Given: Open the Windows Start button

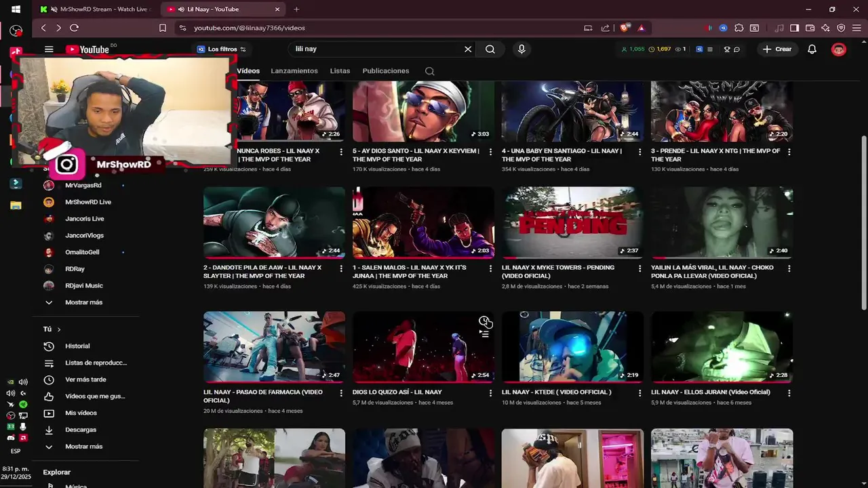Looking at the screenshot, I should tap(16, 9).
